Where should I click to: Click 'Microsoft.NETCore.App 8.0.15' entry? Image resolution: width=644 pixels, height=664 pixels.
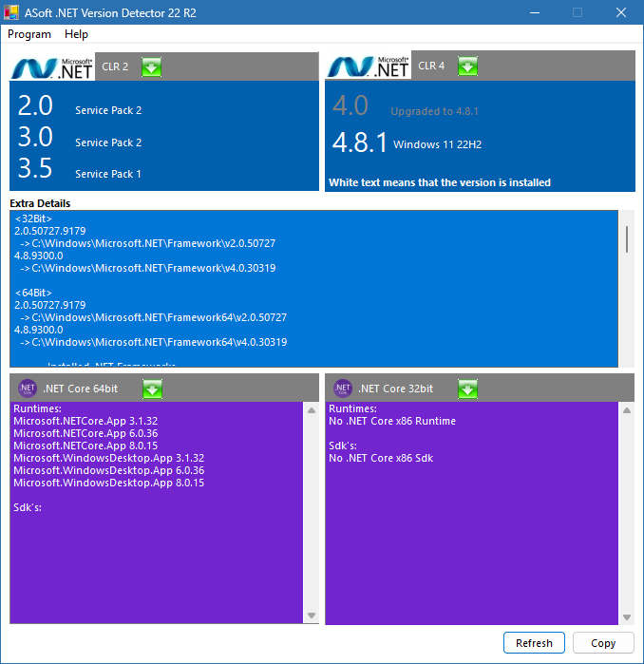tap(85, 446)
